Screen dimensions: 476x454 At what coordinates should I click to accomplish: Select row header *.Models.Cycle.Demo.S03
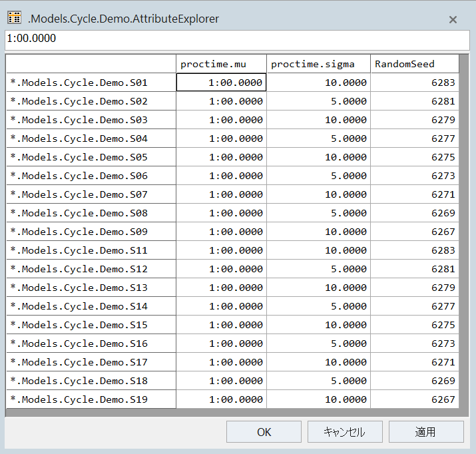pyautogui.click(x=91, y=120)
